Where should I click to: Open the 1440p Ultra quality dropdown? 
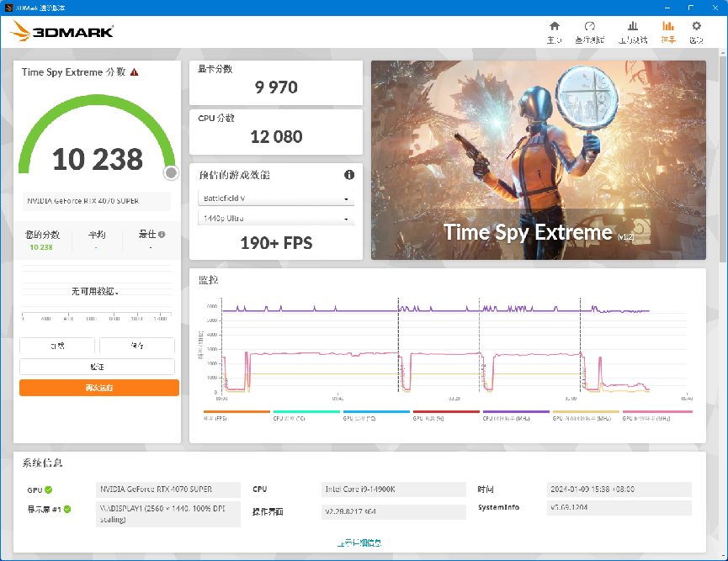click(276, 219)
